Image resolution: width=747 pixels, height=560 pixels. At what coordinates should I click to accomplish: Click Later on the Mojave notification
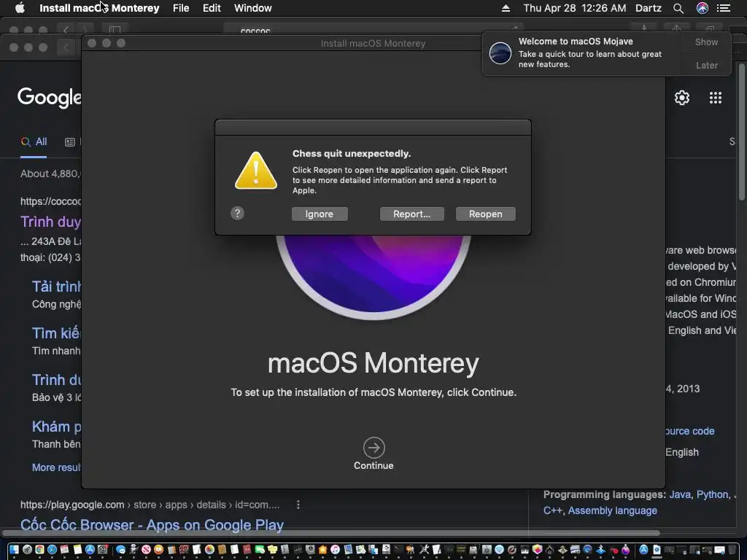[706, 65]
